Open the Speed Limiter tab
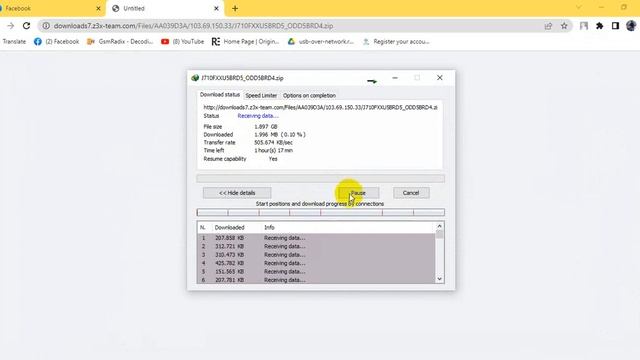The height and width of the screenshot is (360, 640). point(261,96)
